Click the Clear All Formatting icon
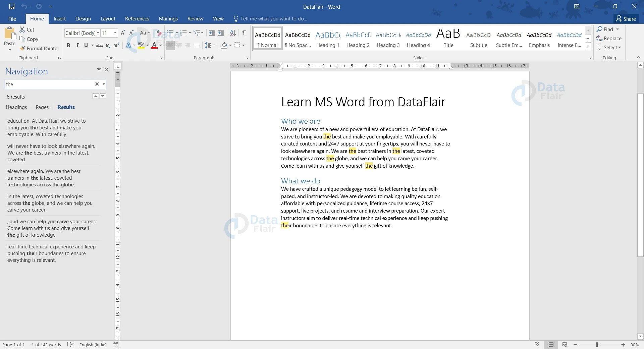The width and height of the screenshot is (644, 349). tap(158, 33)
